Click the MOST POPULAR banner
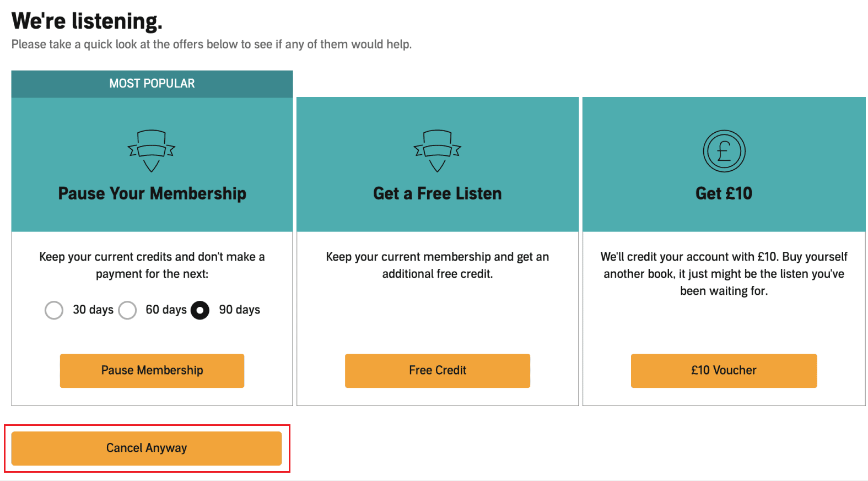This screenshot has height=481, width=868. [152, 84]
